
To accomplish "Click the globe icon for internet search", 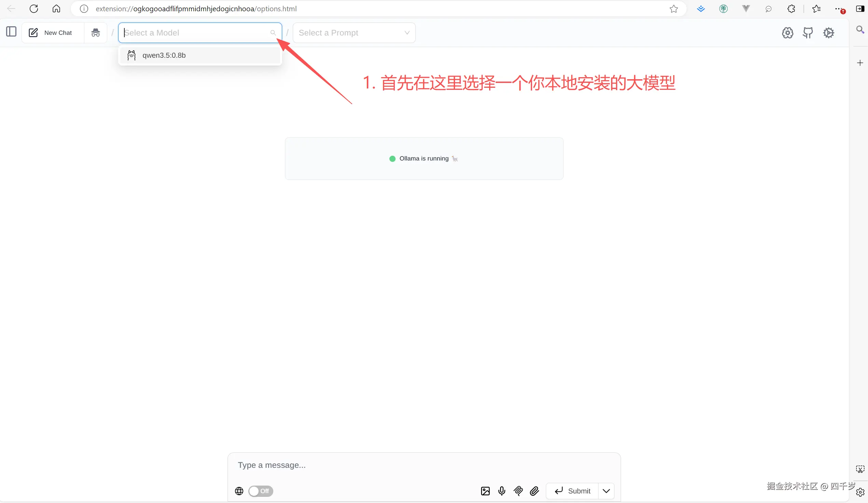I will pyautogui.click(x=239, y=491).
